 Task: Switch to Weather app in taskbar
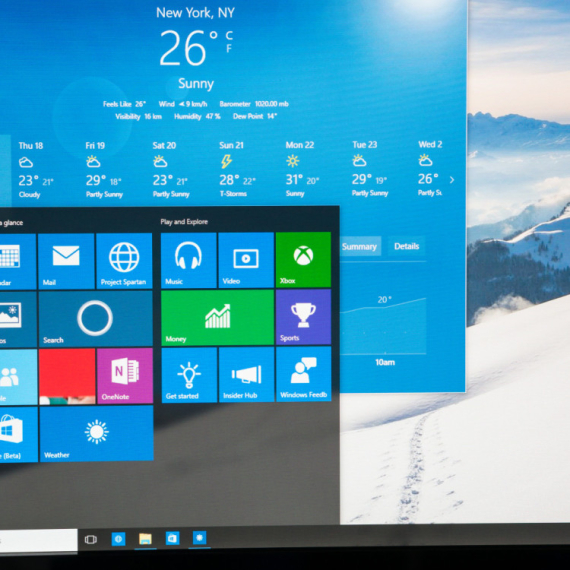tap(200, 538)
